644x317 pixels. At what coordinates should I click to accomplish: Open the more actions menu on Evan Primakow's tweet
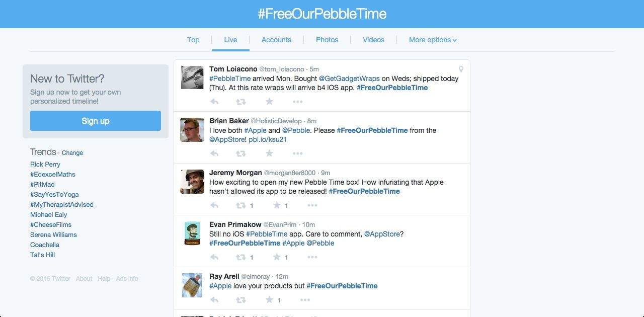pos(312,257)
